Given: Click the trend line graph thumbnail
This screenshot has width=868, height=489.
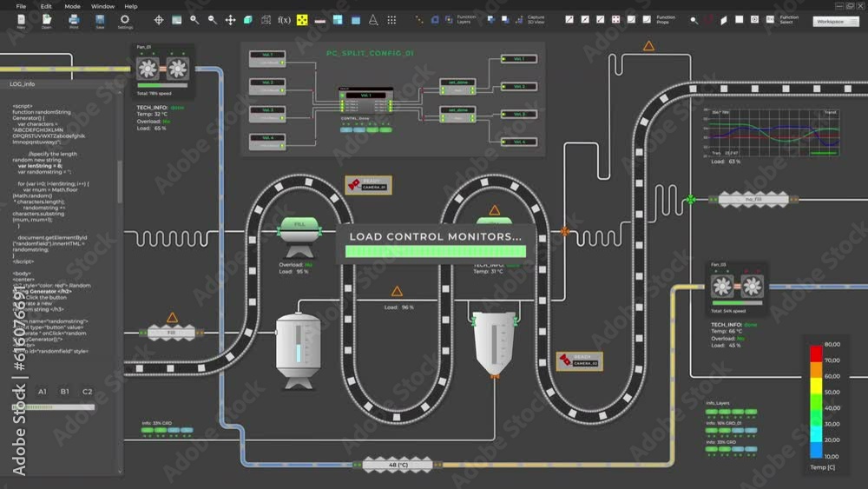Looking at the screenshot, I should coord(773,133).
